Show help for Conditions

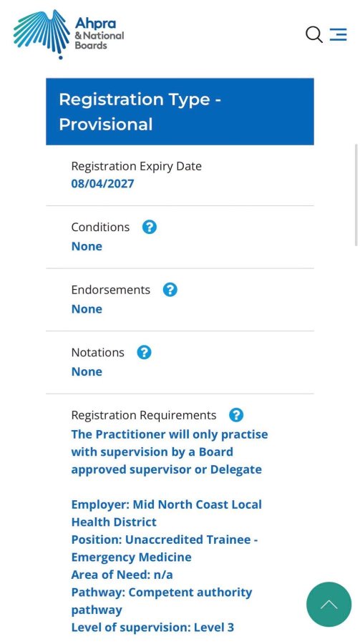click(x=149, y=227)
